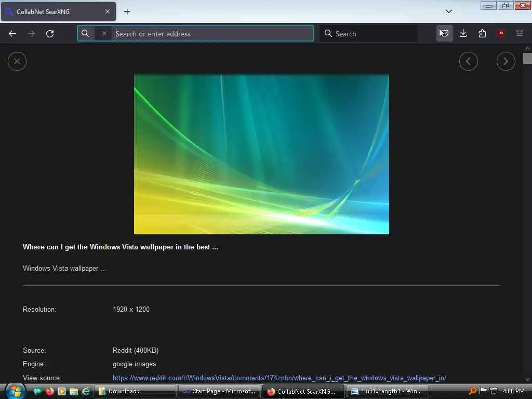Click the 'Reddit (400KB)' source text
This screenshot has height=399, width=532.
[136, 350]
